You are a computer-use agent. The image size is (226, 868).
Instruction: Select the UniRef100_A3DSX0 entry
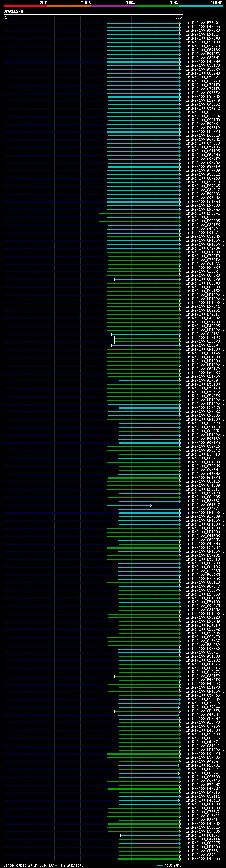tap(203, 69)
